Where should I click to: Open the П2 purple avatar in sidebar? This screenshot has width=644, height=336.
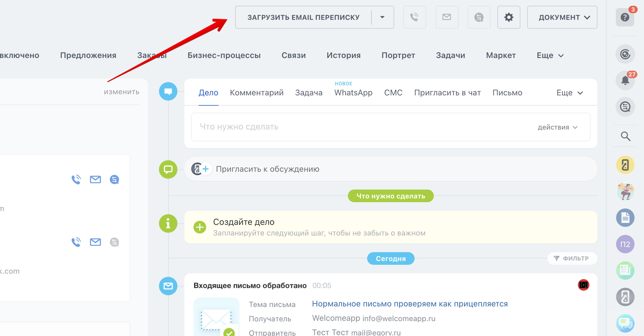(625, 244)
